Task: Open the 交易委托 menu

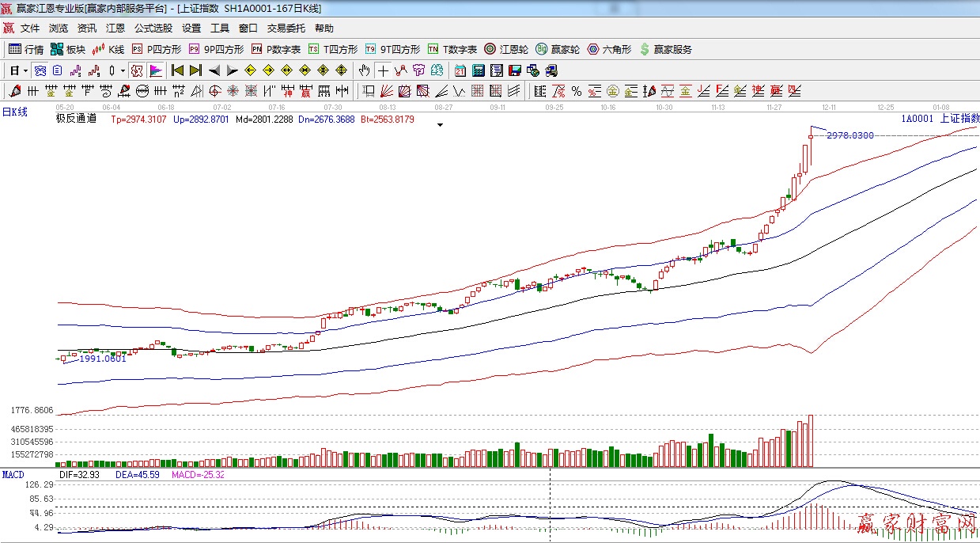Action: point(286,28)
